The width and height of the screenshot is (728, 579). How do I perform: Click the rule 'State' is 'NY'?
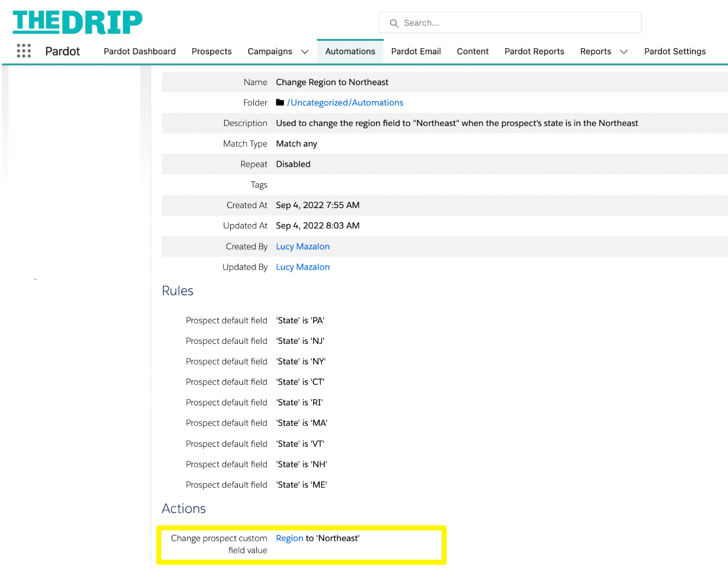(x=301, y=362)
